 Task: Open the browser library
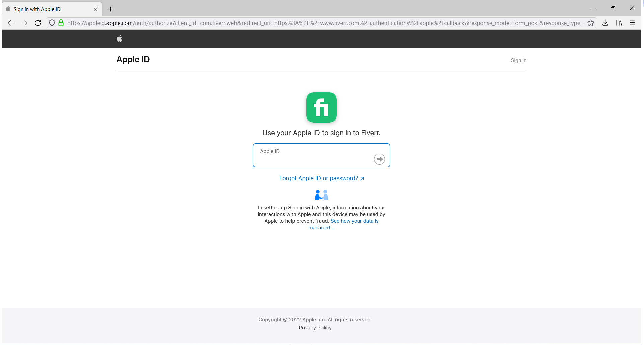pyautogui.click(x=619, y=23)
